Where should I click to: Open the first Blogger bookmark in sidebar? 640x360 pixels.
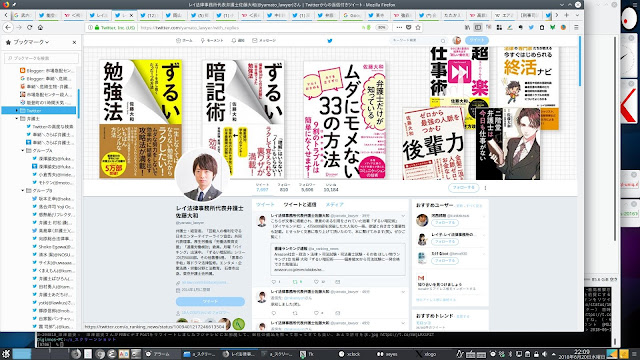[x=47, y=71]
